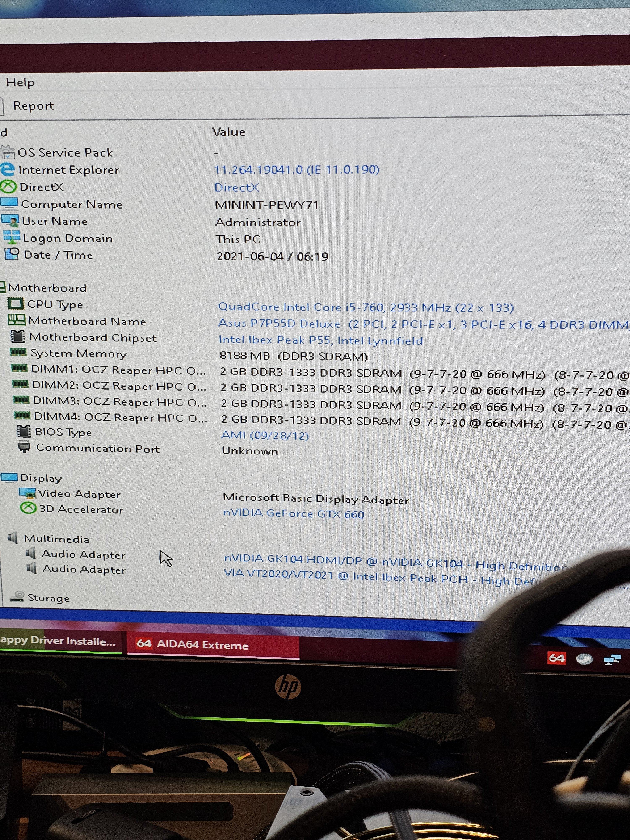Click the Value column header
This screenshot has width=630, height=840.
point(229,132)
